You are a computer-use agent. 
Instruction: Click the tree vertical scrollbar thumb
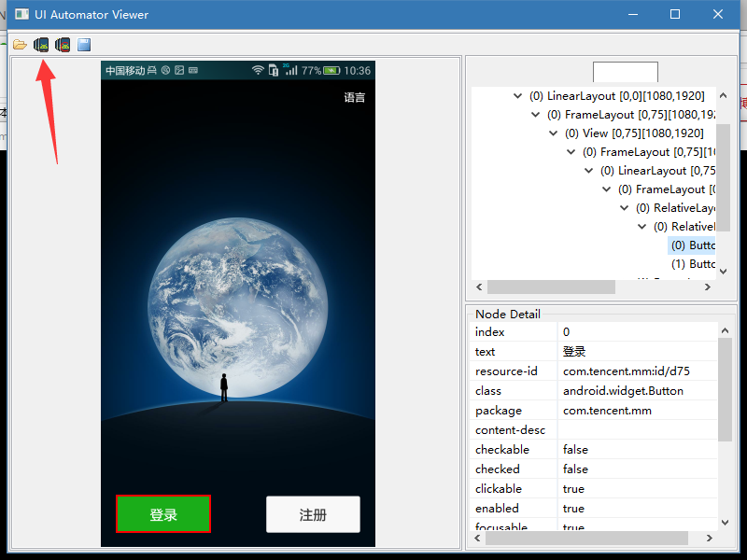pyautogui.click(x=723, y=177)
